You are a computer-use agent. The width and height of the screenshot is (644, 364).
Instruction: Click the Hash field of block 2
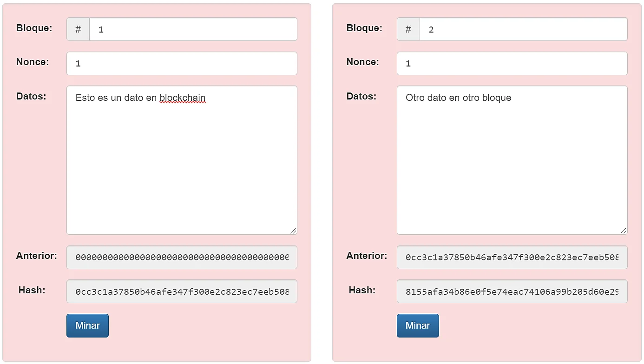pyautogui.click(x=512, y=291)
